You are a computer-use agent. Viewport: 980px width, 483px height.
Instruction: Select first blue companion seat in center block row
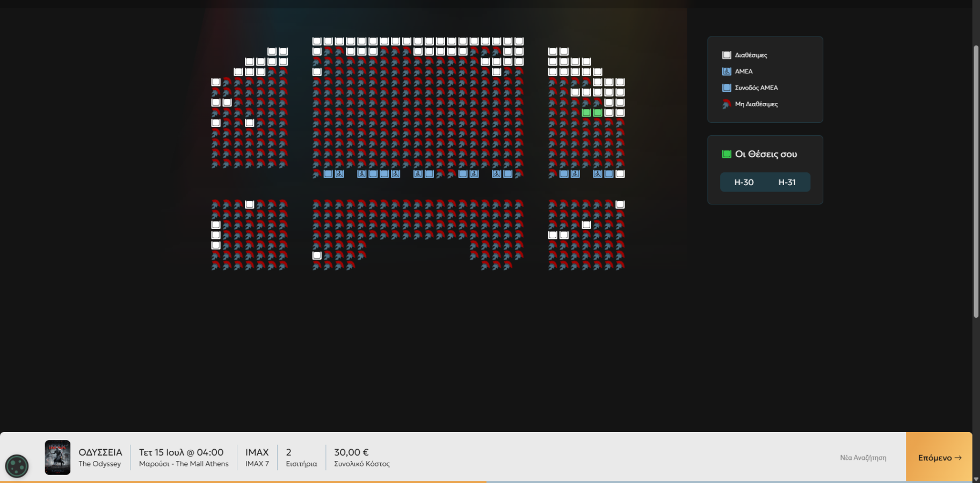tap(328, 174)
